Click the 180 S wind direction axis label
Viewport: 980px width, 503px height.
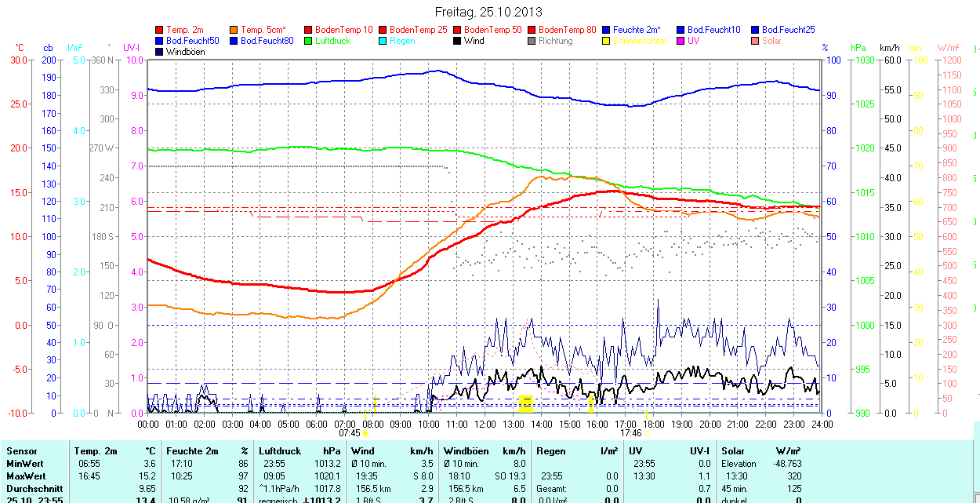coord(103,236)
